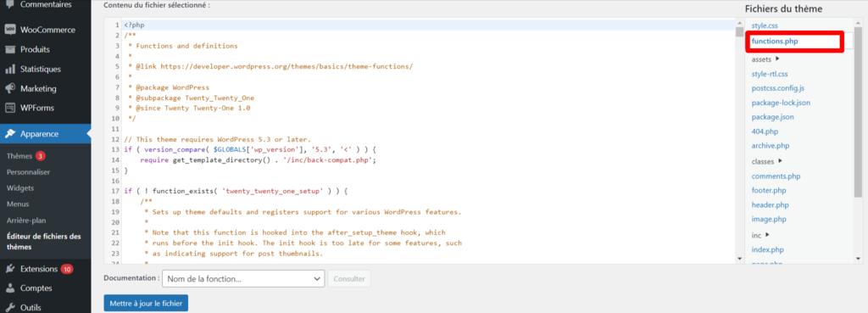Click Mettre à jour le fichier button
This screenshot has height=313, width=868.
(146, 304)
